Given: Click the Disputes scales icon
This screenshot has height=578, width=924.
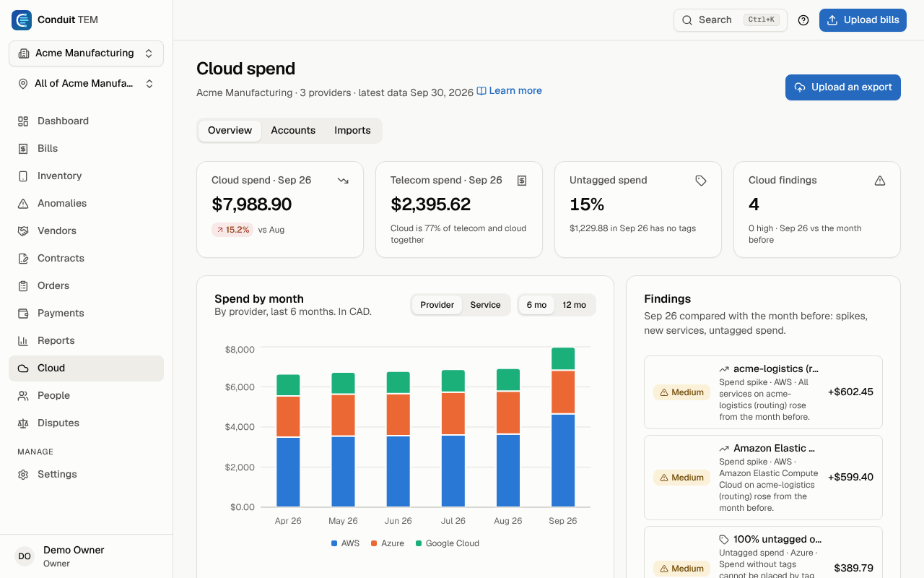Looking at the screenshot, I should [x=23, y=423].
